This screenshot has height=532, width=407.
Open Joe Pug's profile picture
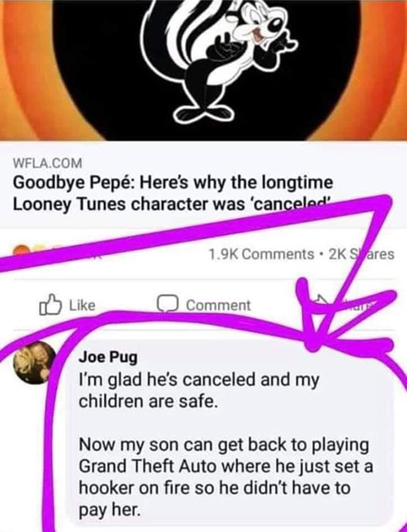34,362
